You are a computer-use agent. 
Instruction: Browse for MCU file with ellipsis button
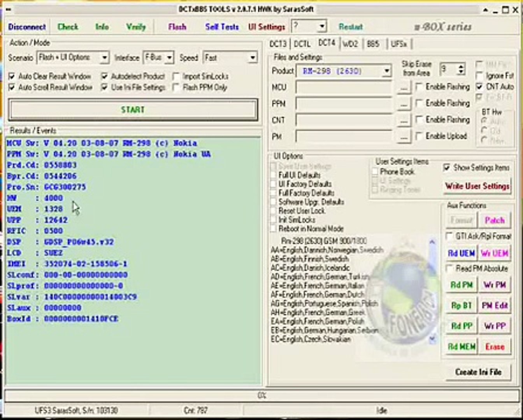pos(404,87)
